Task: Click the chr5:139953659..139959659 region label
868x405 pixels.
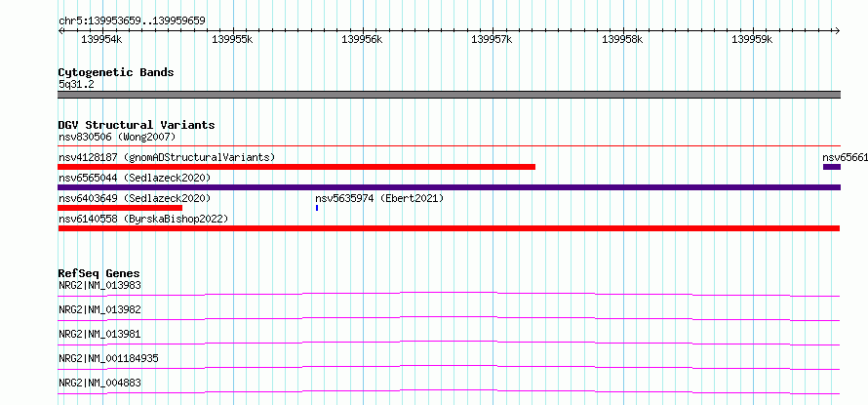Action: [x=132, y=20]
